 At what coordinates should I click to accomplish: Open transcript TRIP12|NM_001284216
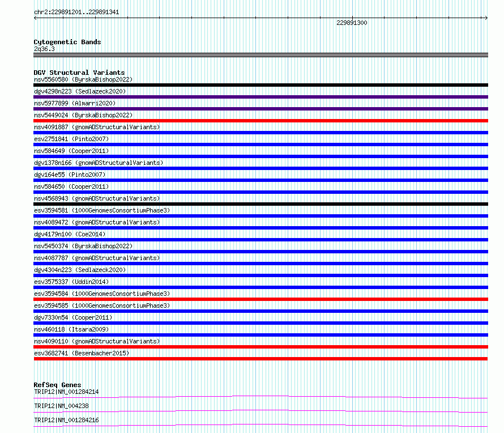pyautogui.click(x=66, y=420)
